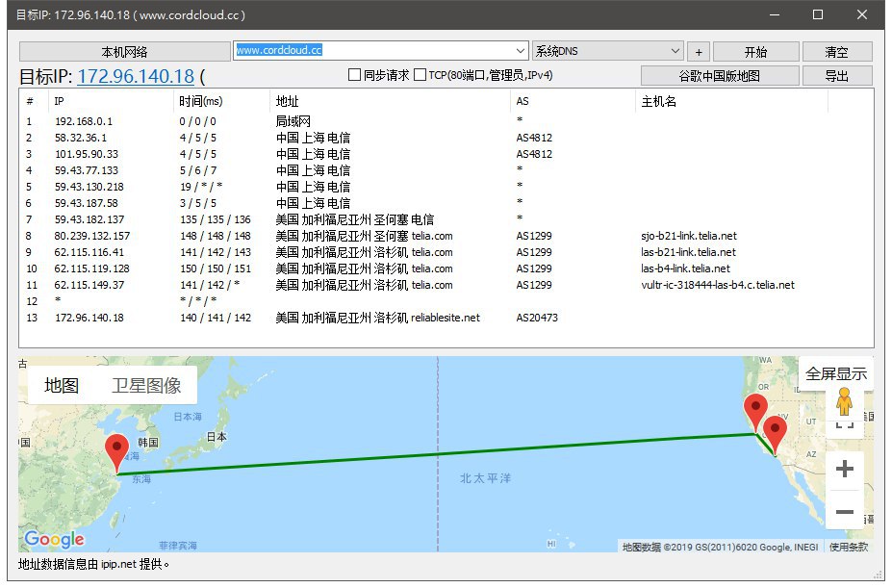Click the 开始 start button
Image resolution: width=892 pixels, height=588 pixels.
tap(755, 52)
